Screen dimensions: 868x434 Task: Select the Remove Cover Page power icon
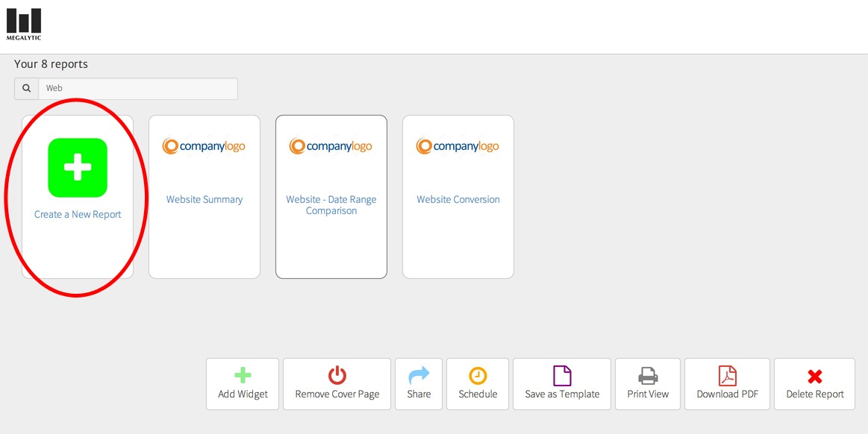pos(336,374)
